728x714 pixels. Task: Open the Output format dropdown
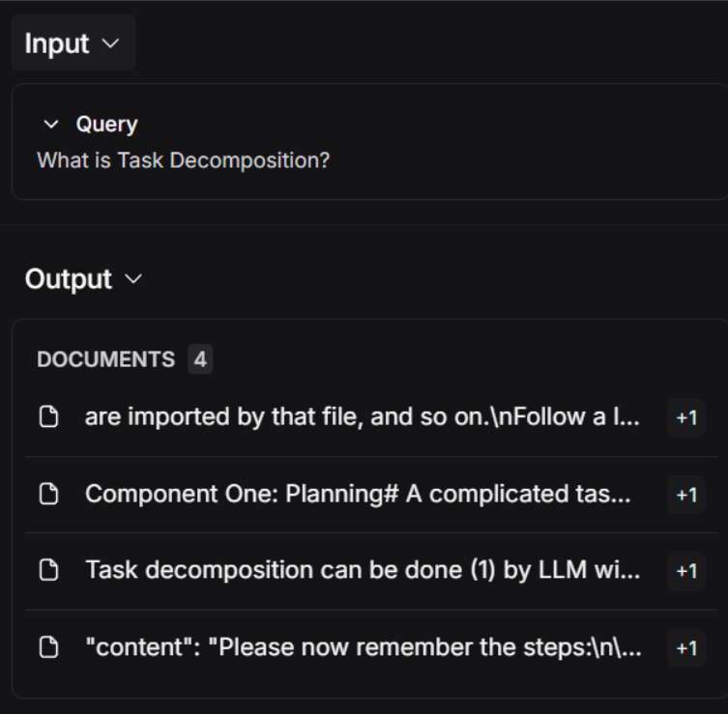point(83,279)
